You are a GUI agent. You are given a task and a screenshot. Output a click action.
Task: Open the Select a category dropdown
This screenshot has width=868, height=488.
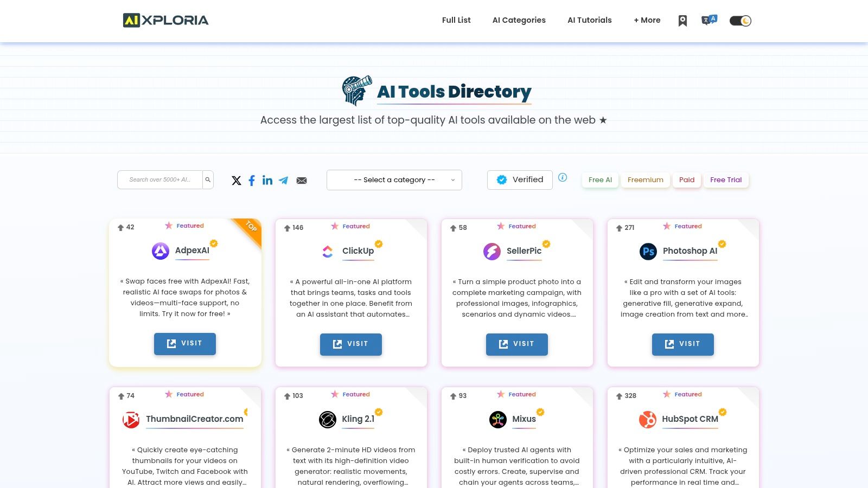tap(394, 180)
